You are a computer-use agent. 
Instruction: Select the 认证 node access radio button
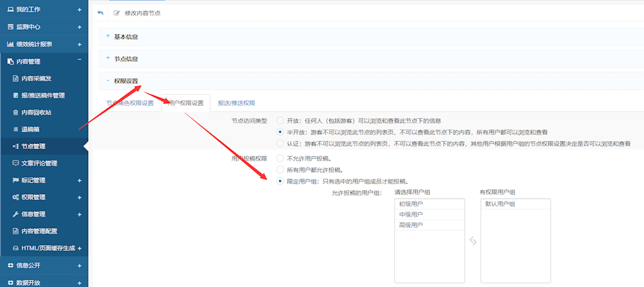pos(280,143)
